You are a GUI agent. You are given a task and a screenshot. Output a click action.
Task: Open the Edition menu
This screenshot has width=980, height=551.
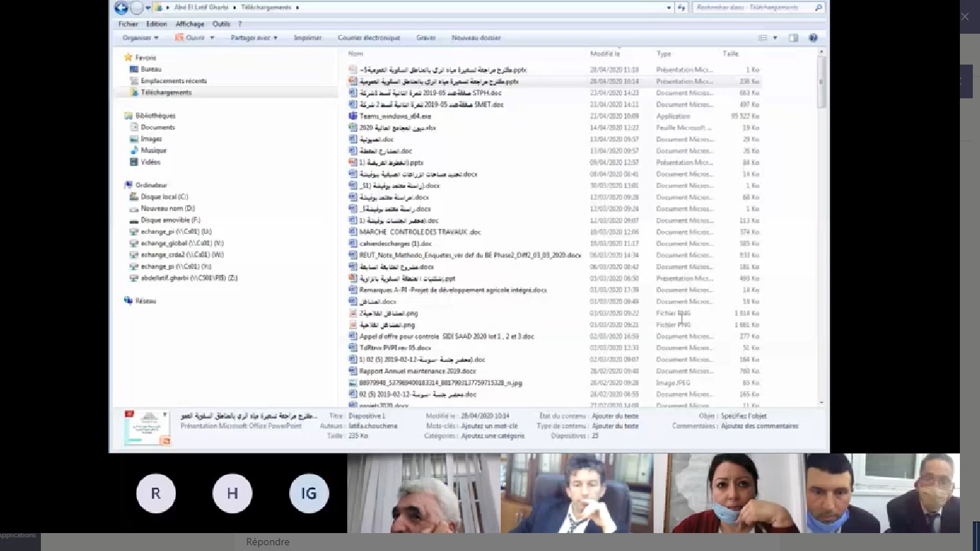[156, 24]
